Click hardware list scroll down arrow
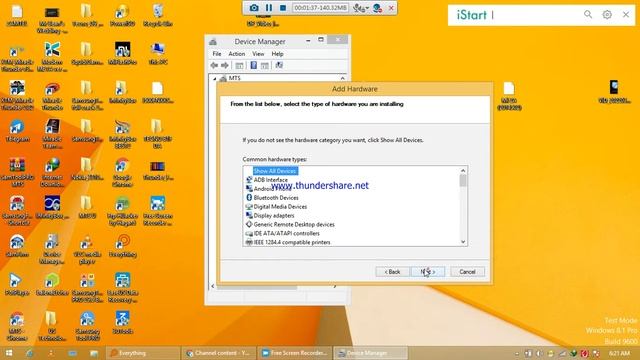The height and width of the screenshot is (360, 640). click(463, 242)
